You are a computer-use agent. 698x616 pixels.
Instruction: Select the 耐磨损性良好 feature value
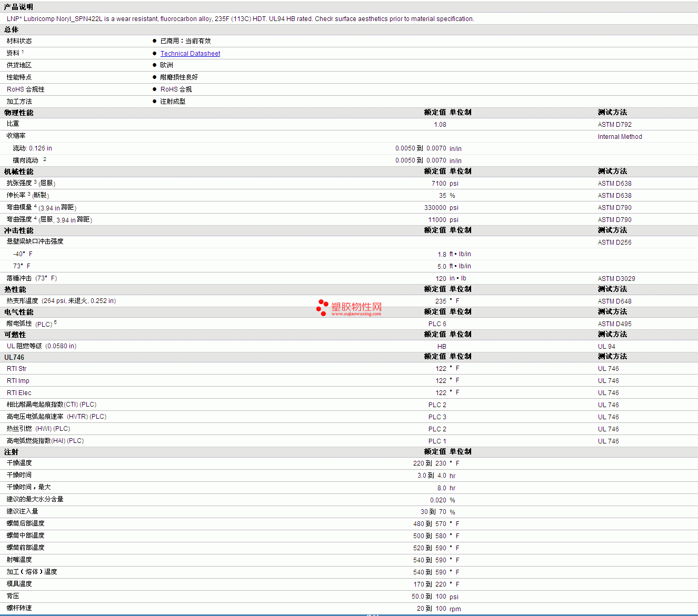[x=179, y=77]
